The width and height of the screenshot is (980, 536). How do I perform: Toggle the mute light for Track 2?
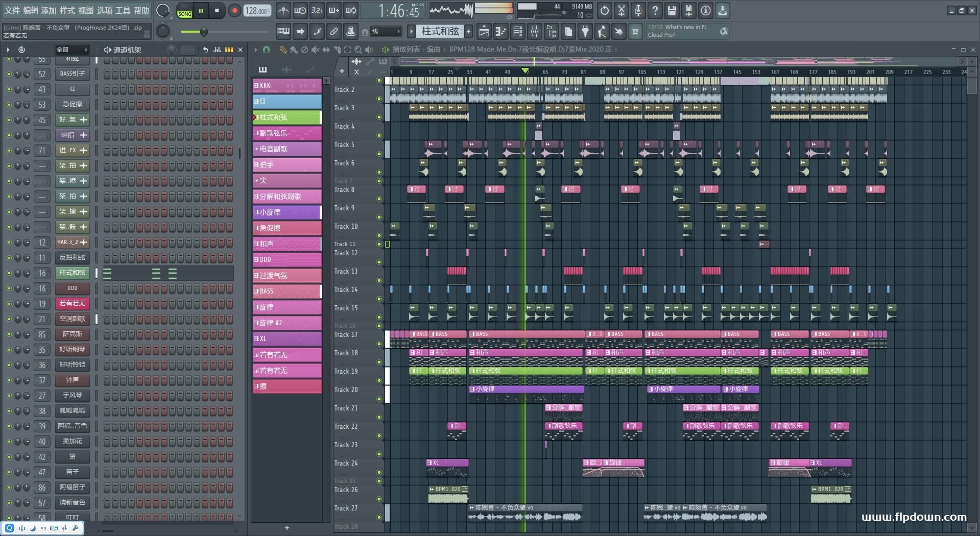tap(379, 99)
